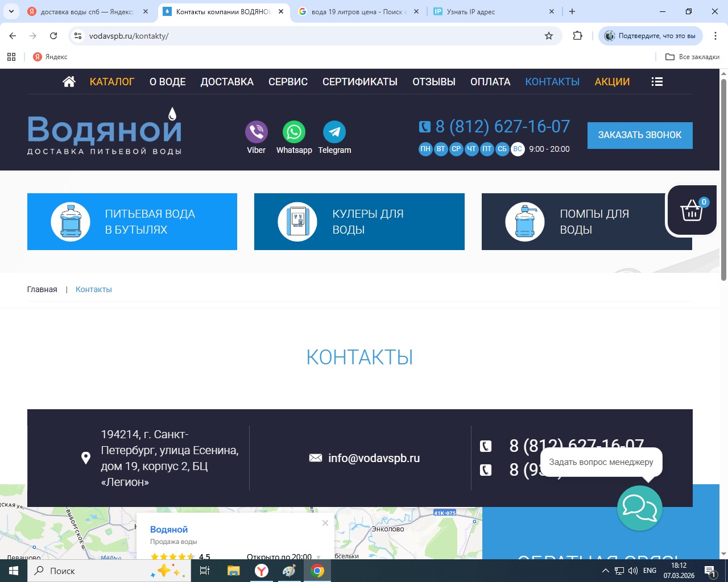Screen dimensions: 728x582
Task: Open the О ВОДЕ menu item
Action: [168, 82]
